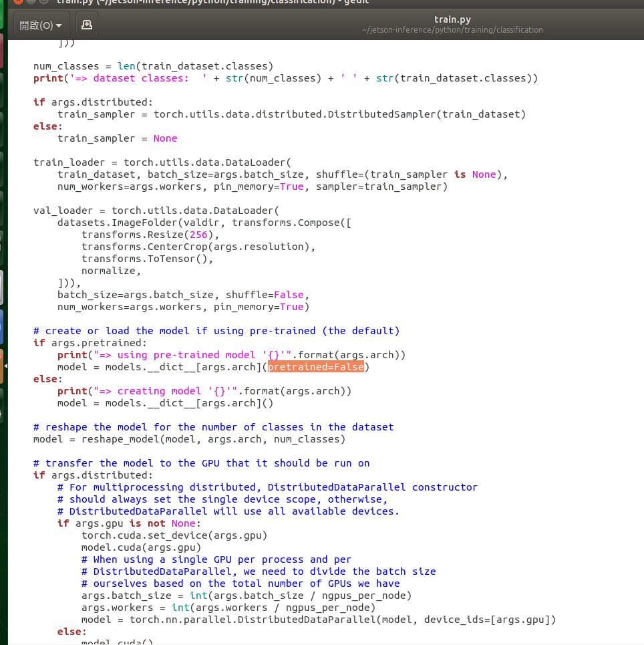
Task: Close the gedit window
Action: coord(18,1)
